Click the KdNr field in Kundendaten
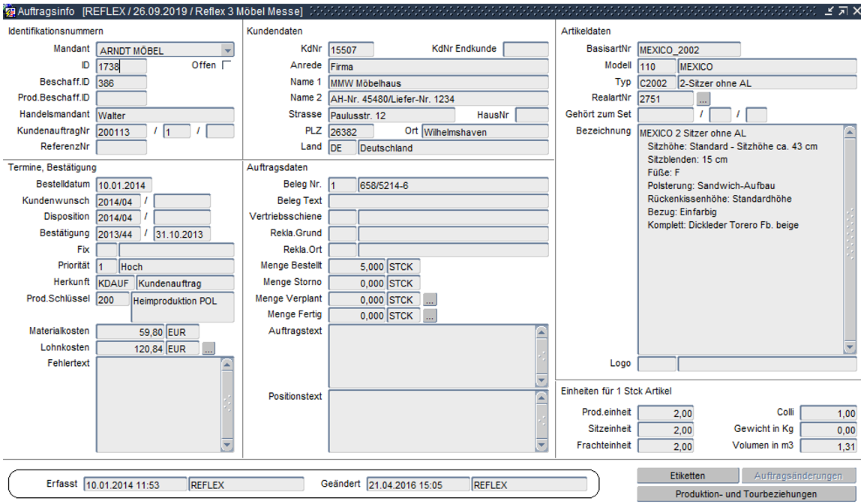Viewport: 861px width, 504px height. point(350,49)
